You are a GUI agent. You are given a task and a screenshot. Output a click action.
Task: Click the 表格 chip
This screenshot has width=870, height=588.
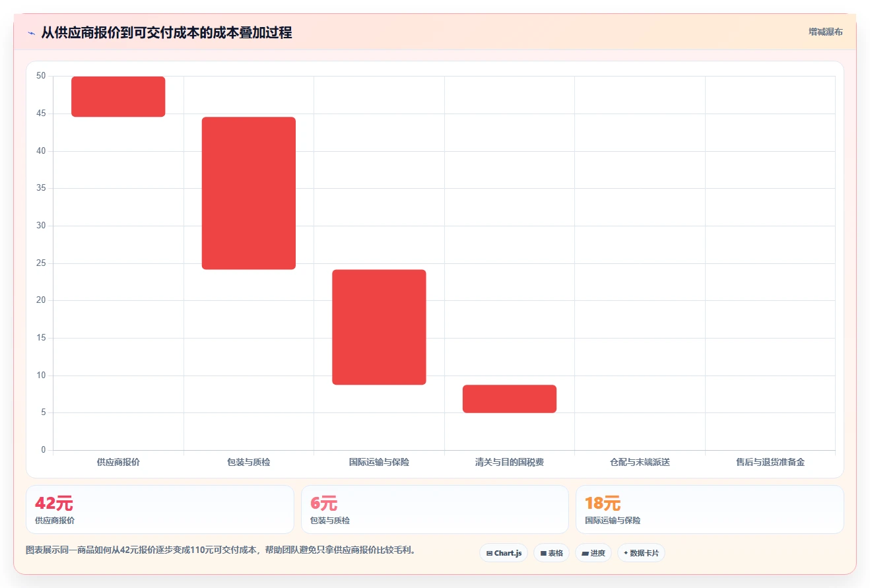click(552, 553)
